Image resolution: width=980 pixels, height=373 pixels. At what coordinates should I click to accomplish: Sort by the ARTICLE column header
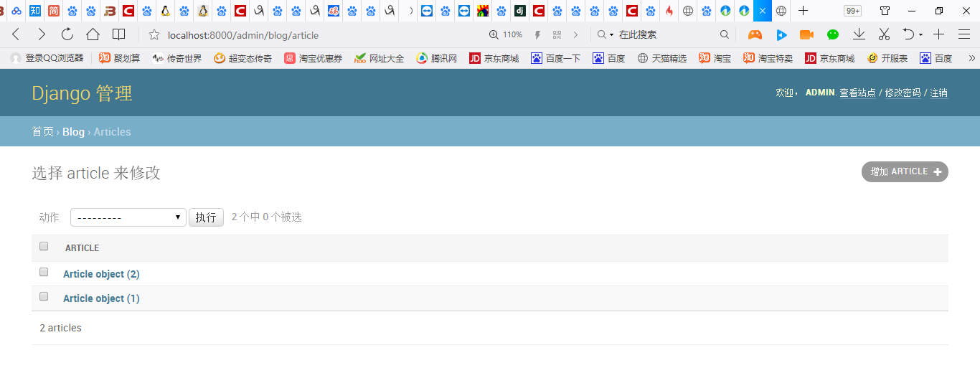point(82,247)
